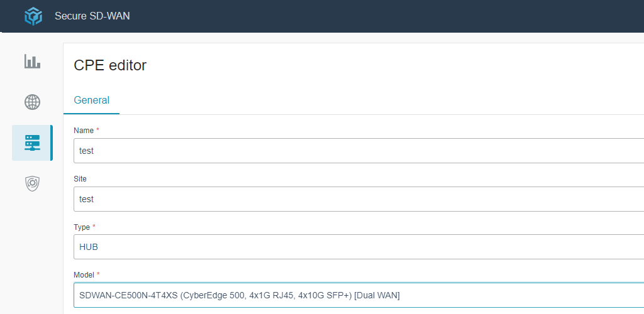Click the CPE editor heading
This screenshot has width=644, height=314.
[x=110, y=65]
